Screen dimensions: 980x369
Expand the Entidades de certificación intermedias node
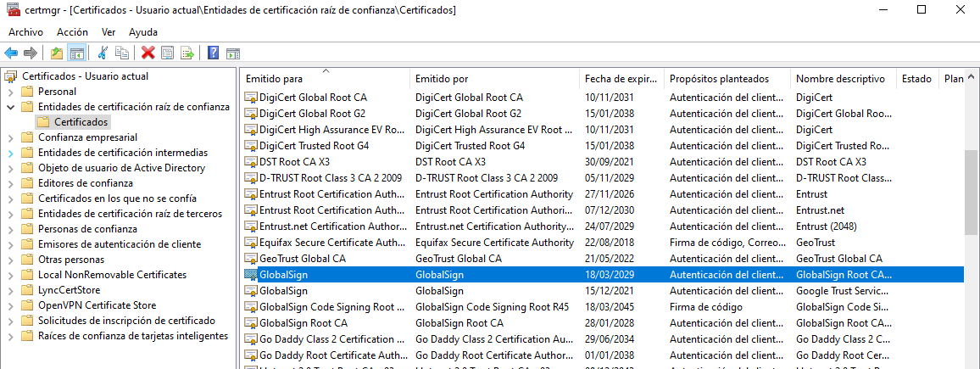[x=10, y=153]
